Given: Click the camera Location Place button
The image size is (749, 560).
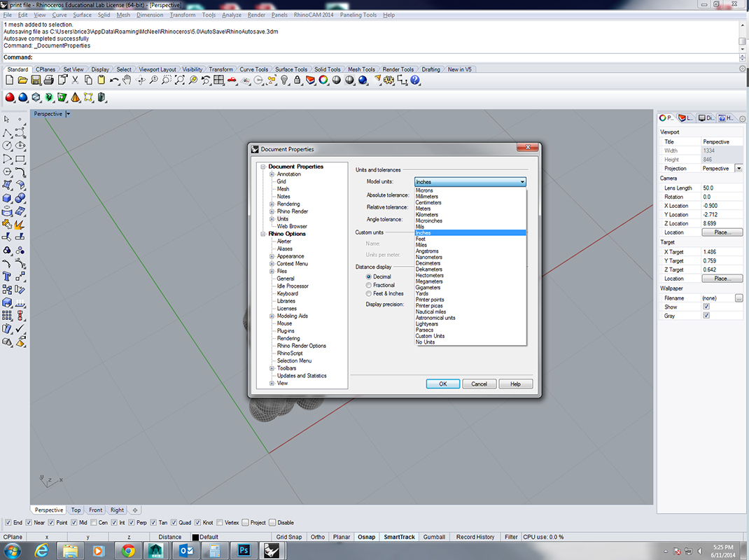Looking at the screenshot, I should [x=722, y=232].
